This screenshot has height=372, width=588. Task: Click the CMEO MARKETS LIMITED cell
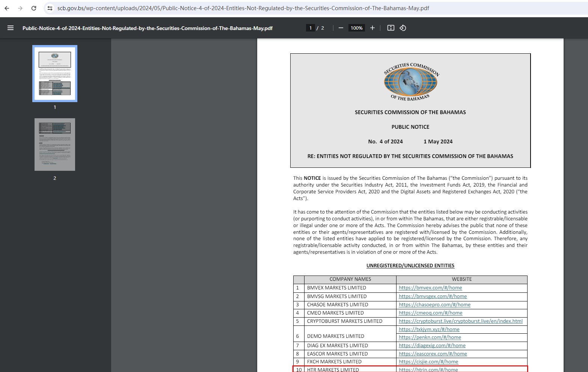pos(350,313)
